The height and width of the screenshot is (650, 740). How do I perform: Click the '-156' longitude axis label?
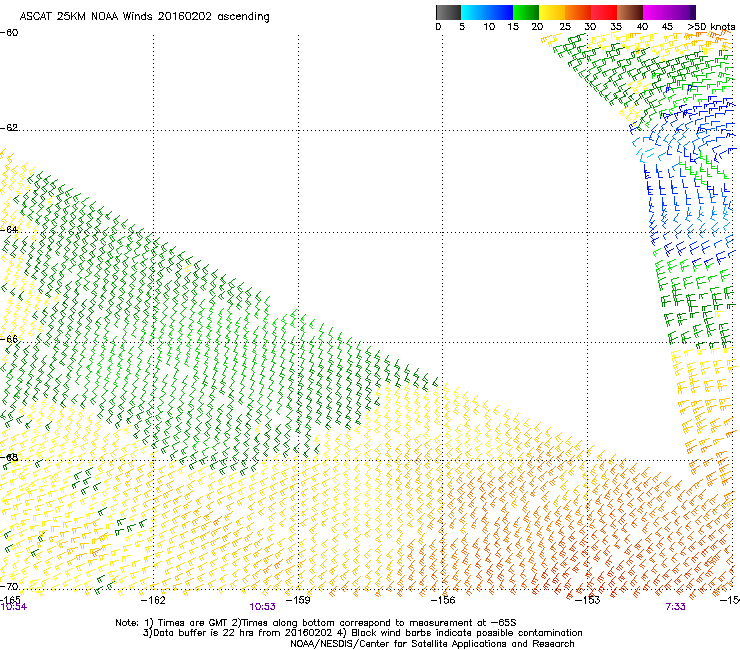point(443,600)
